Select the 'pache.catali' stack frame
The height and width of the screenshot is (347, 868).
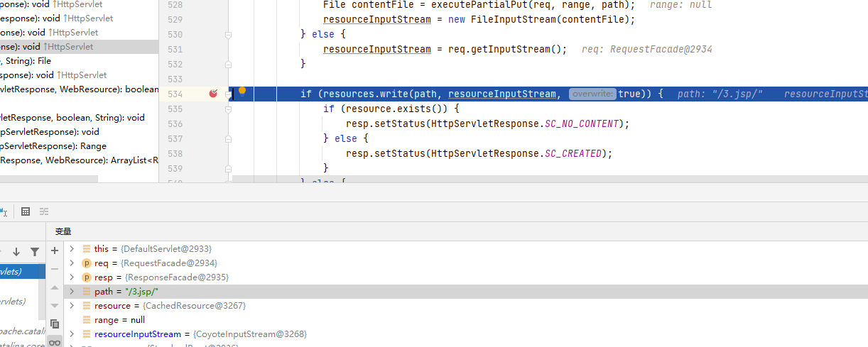[x=23, y=331]
